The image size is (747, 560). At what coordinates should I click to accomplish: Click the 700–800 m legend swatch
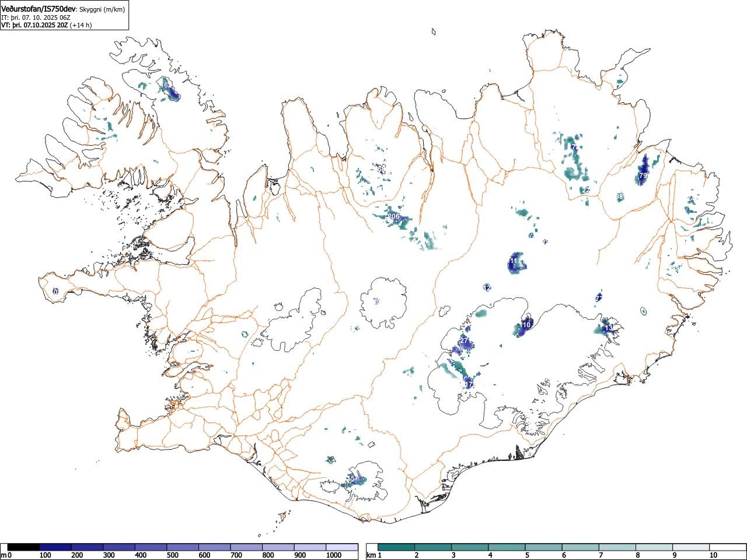point(246,547)
